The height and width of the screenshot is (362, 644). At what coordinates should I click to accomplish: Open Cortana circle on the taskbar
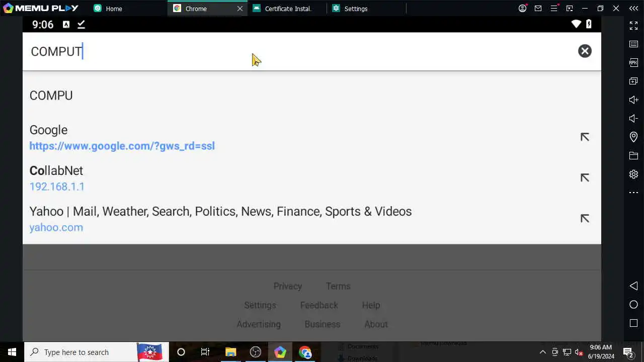pyautogui.click(x=181, y=352)
